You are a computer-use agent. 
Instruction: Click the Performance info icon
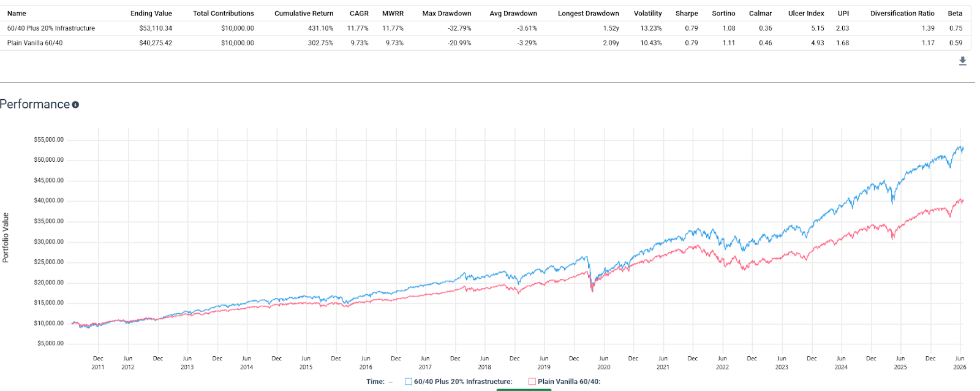click(75, 105)
